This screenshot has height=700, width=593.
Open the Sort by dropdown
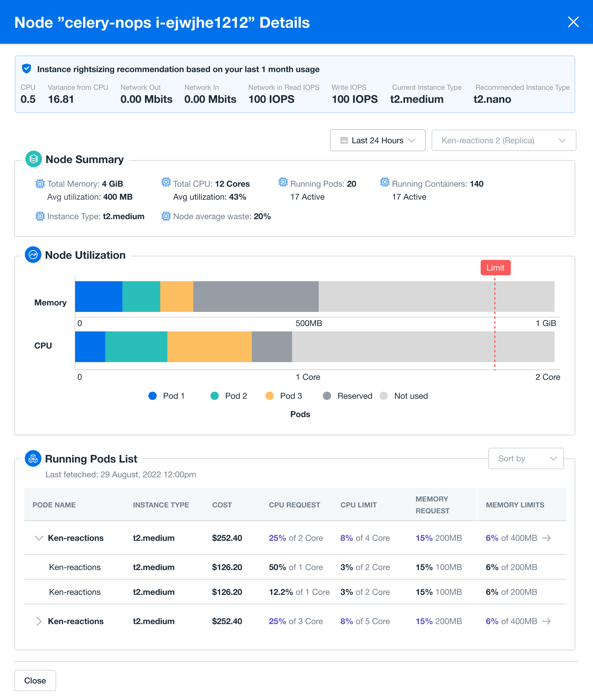coord(526,458)
